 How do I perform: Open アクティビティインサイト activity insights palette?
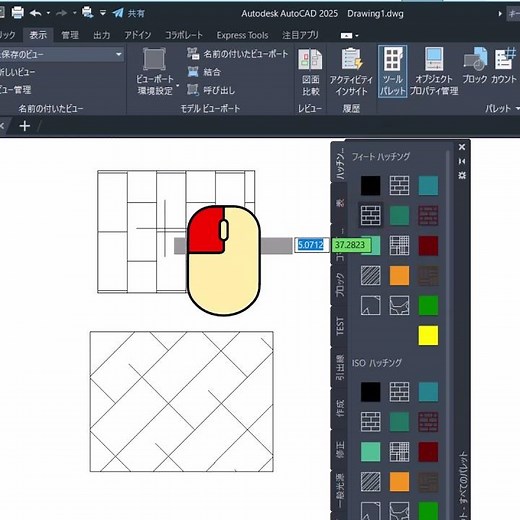click(351, 71)
